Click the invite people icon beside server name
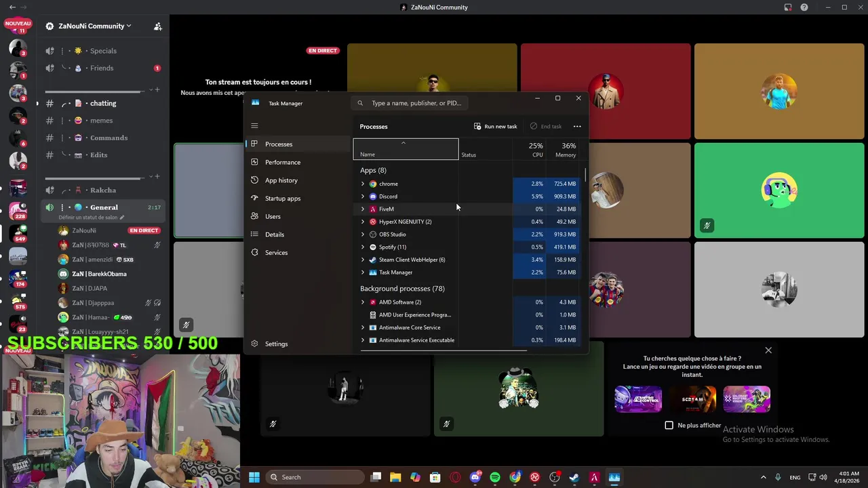 point(158,26)
